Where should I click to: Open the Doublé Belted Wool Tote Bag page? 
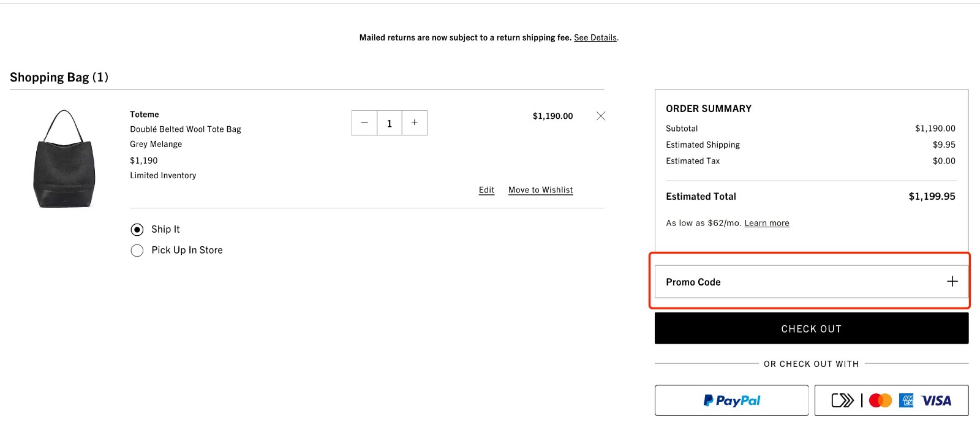pyautogui.click(x=185, y=129)
